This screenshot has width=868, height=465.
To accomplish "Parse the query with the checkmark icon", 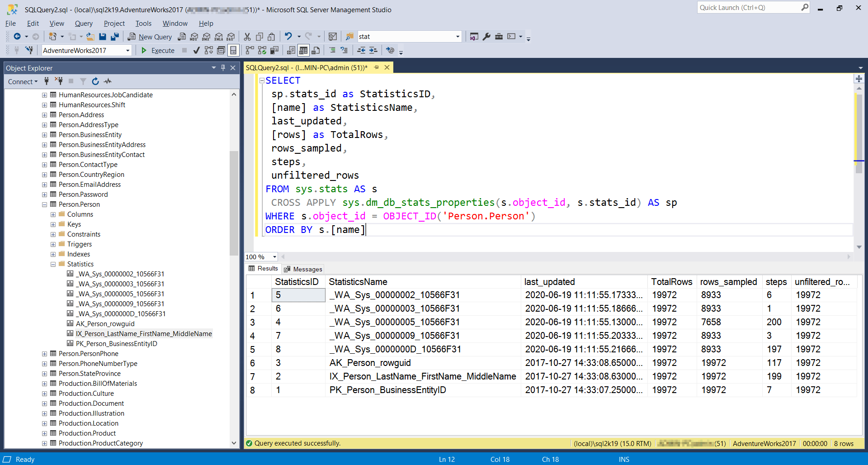I will 196,50.
